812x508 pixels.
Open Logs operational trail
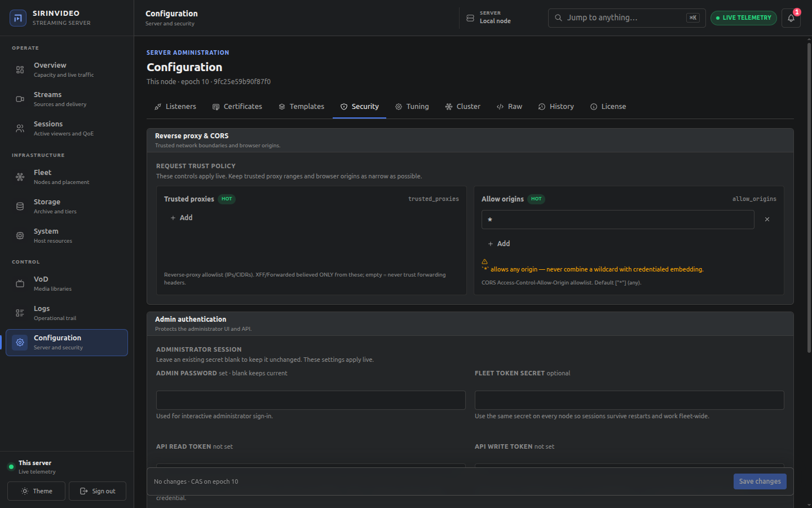pyautogui.click(x=67, y=313)
